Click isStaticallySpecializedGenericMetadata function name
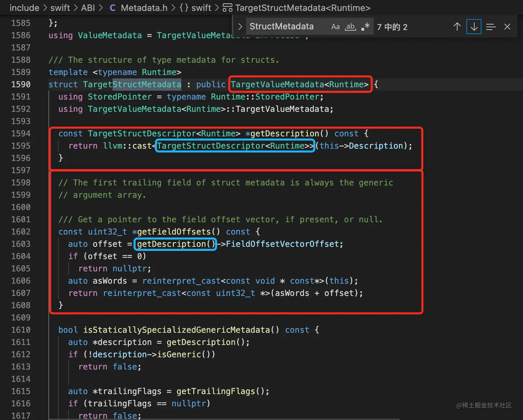The height and width of the screenshot is (420, 523). (x=176, y=330)
